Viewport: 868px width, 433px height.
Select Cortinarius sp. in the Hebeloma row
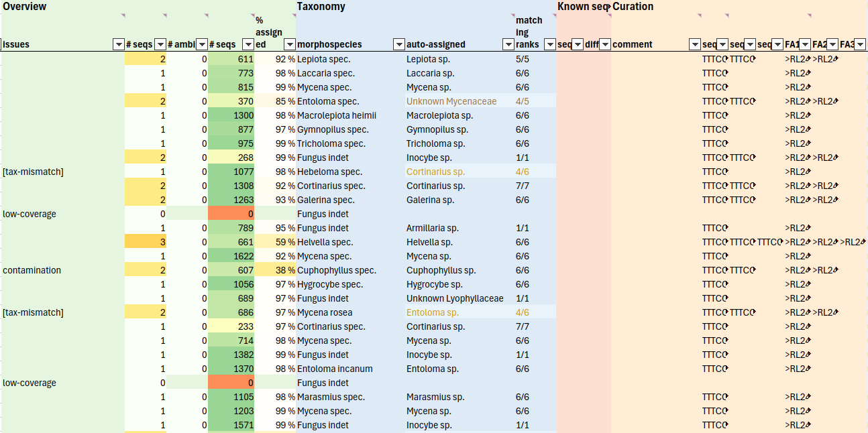pos(460,172)
